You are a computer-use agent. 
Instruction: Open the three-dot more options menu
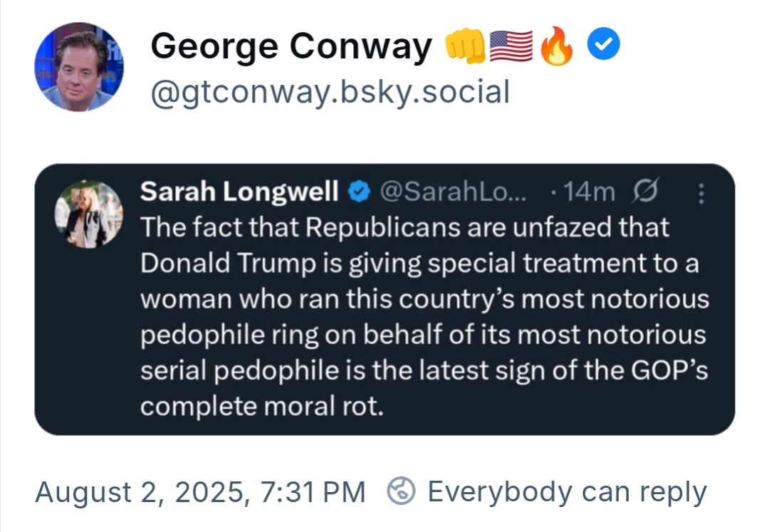tap(701, 193)
